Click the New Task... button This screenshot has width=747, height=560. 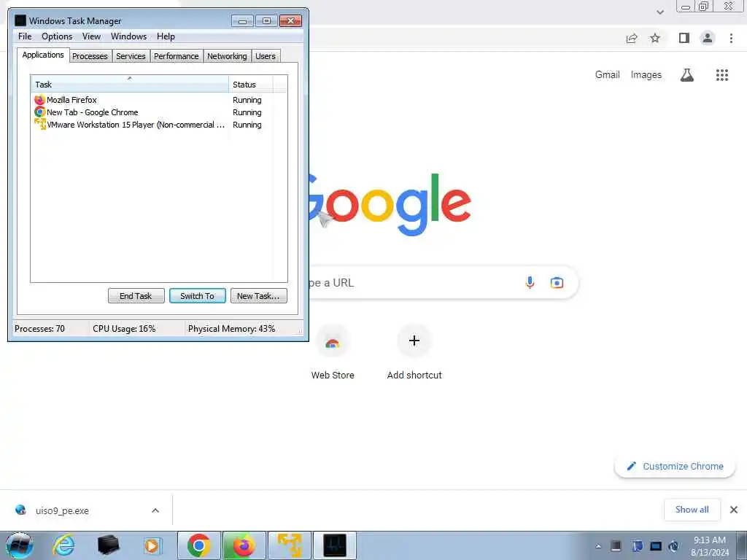coord(258,296)
